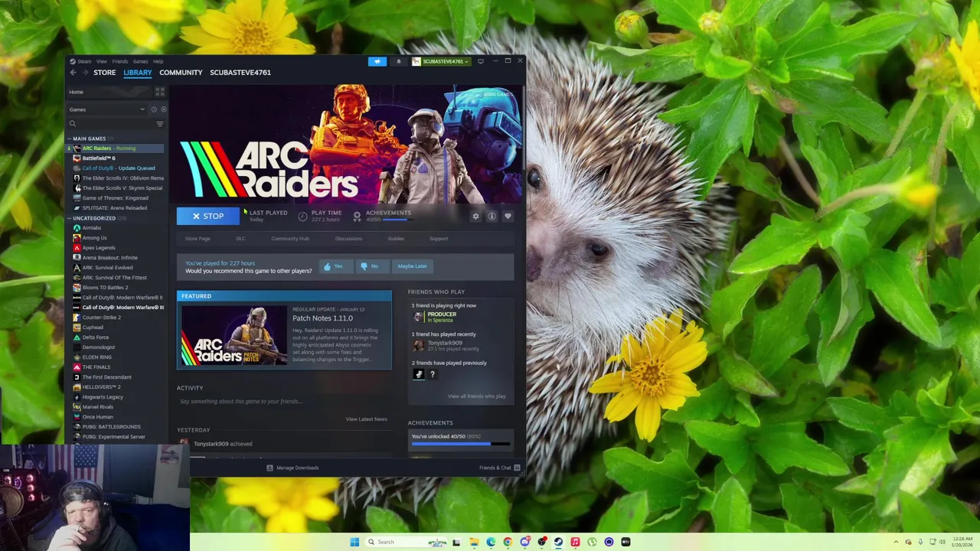Select Game of Thrones: Kingsroad
Viewport: 980px width, 551px height.
tap(115, 198)
